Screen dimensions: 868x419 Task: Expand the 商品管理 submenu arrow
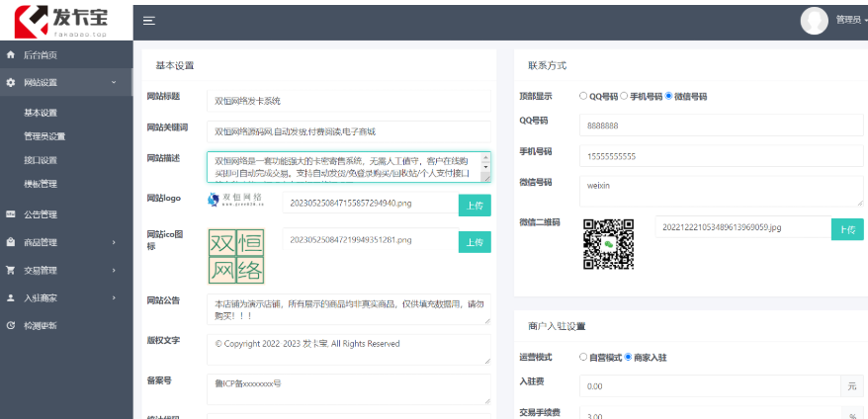pos(114,242)
